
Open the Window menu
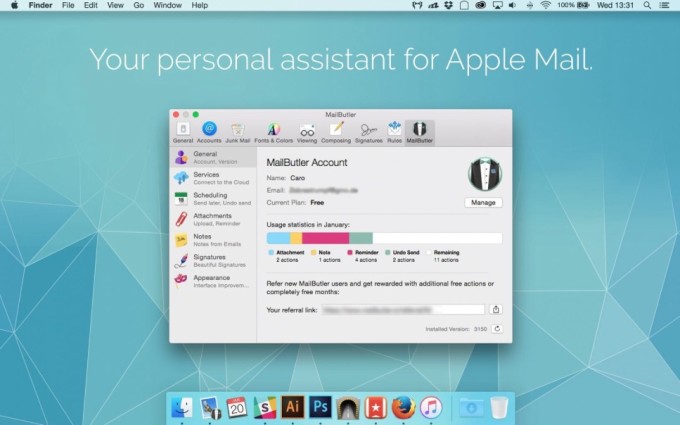point(167,5)
